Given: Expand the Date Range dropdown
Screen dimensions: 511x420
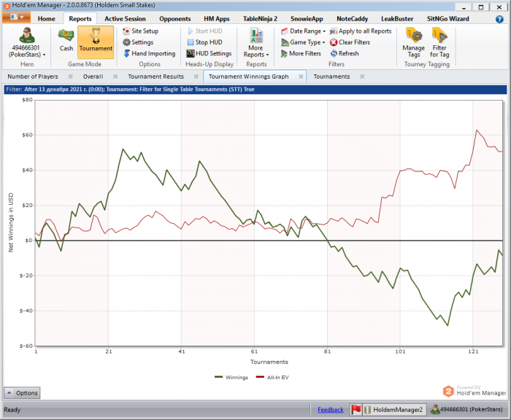Looking at the screenshot, I should pos(302,31).
